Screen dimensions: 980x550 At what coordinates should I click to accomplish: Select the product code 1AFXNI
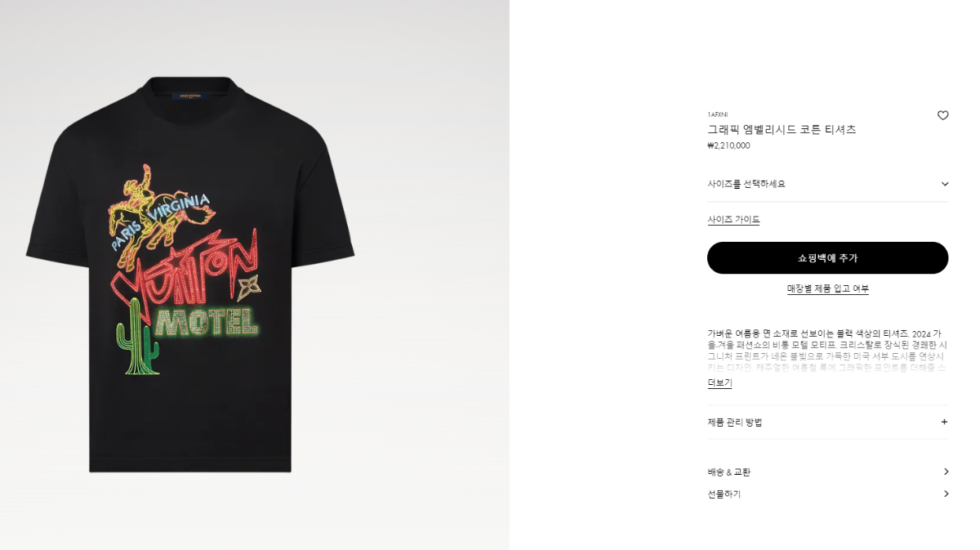717,114
